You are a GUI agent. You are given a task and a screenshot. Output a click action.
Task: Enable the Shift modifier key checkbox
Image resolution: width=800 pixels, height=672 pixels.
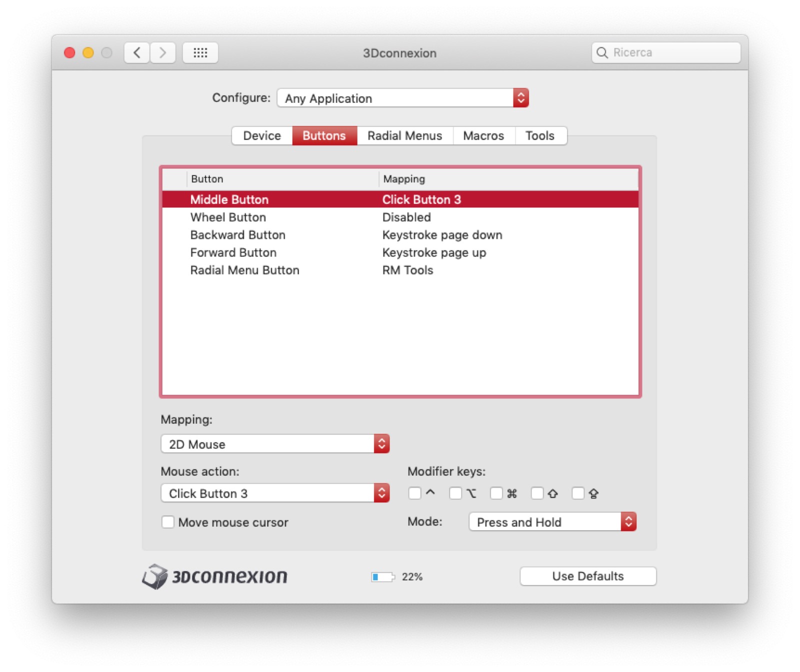tap(537, 493)
